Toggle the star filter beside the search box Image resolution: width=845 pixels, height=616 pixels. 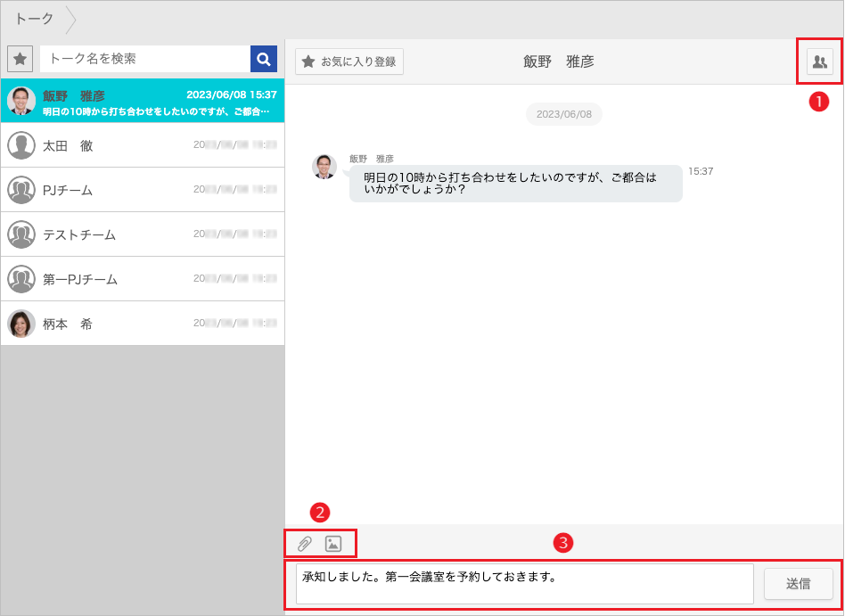coord(20,58)
